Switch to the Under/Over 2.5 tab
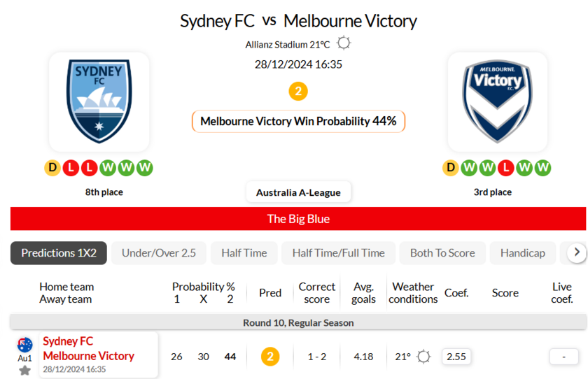The width and height of the screenshot is (588, 379). tap(159, 253)
